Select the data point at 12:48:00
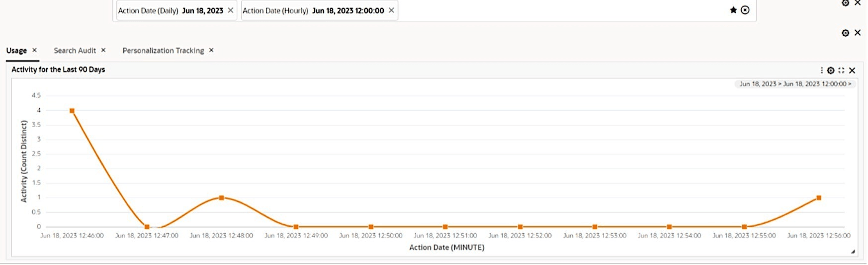Screen dimensions: 868x265 (x=221, y=198)
